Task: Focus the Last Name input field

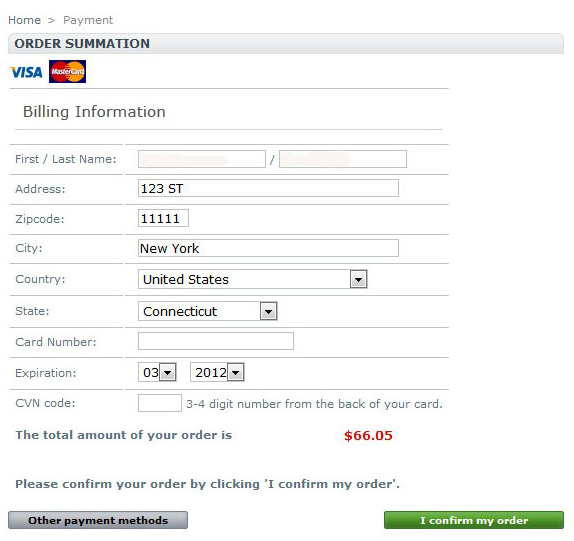Action: point(343,159)
